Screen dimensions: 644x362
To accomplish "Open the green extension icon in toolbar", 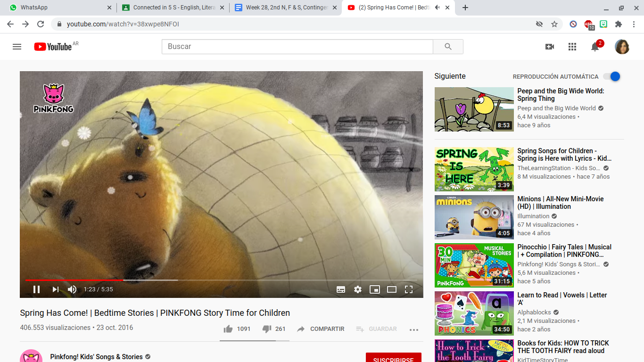I will (603, 24).
